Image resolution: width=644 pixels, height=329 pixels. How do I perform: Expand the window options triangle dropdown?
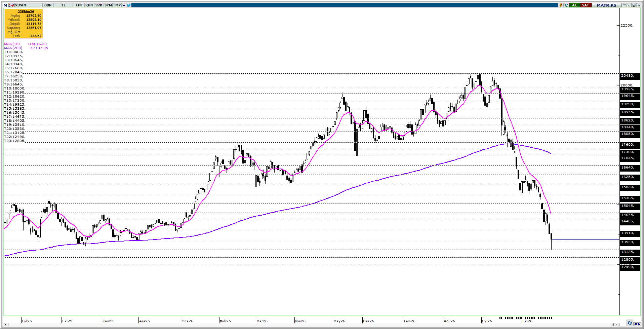625,5
